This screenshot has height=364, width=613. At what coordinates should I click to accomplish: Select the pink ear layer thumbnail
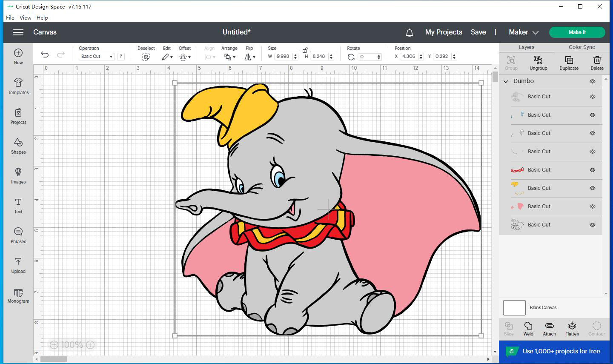(x=517, y=206)
